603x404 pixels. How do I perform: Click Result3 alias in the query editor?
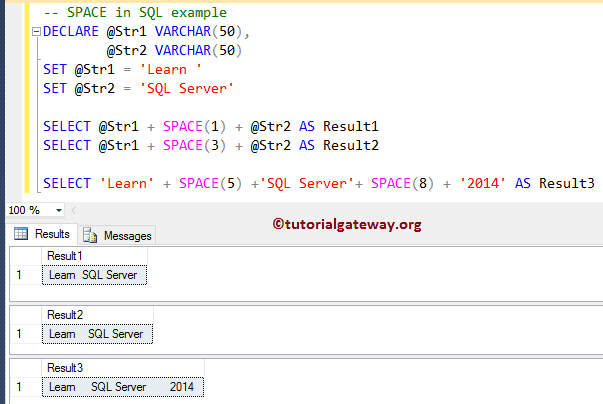click(567, 183)
